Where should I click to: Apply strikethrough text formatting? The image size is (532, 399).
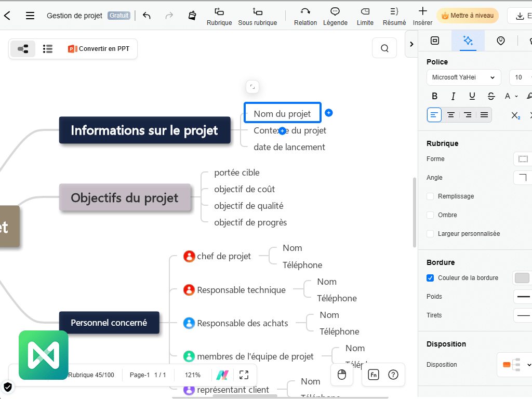(491, 96)
